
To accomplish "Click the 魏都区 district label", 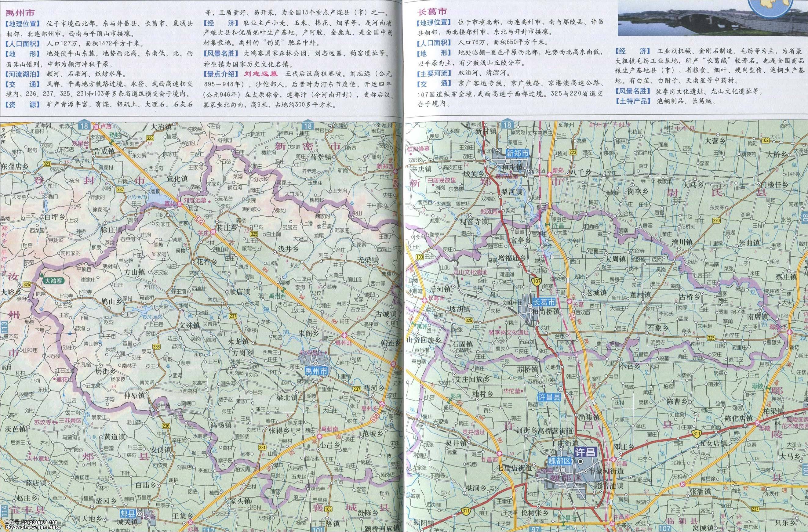I will (x=560, y=461).
